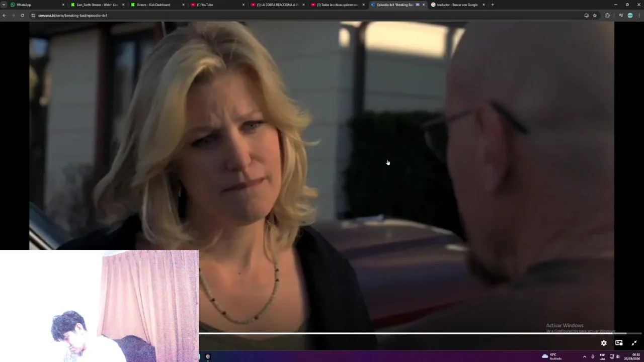Open the weather widget showing Nublado
Image resolution: width=644 pixels, height=362 pixels.
(x=552, y=356)
